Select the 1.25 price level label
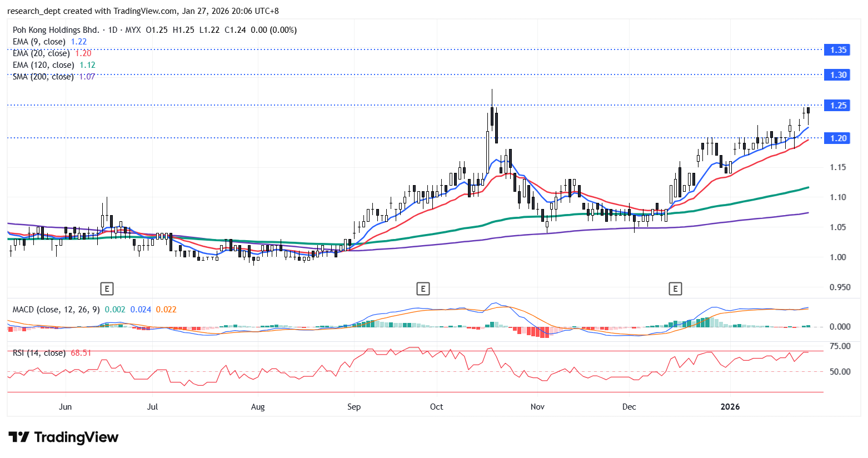This screenshot has width=868, height=458. pyautogui.click(x=838, y=106)
